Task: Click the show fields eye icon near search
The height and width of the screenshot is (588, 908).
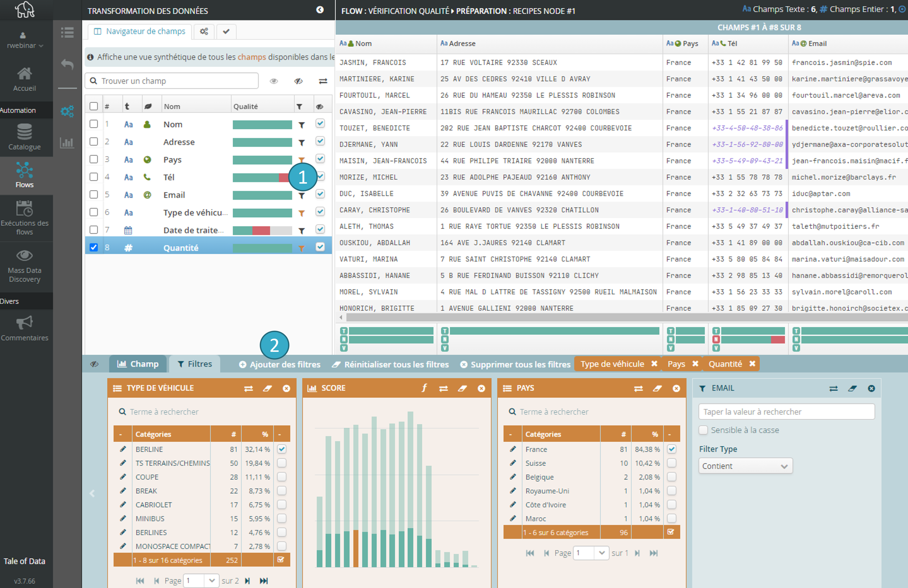Action: click(274, 81)
